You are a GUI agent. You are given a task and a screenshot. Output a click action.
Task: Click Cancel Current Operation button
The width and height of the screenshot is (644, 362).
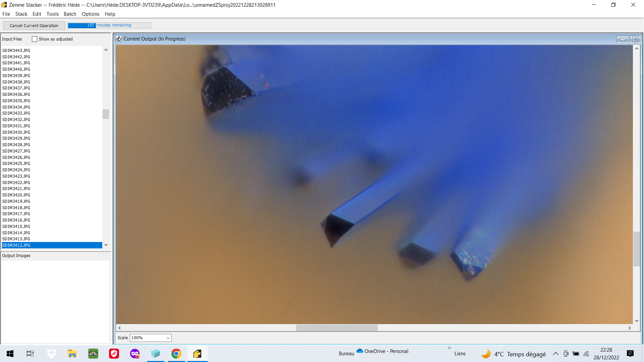pos(34,25)
